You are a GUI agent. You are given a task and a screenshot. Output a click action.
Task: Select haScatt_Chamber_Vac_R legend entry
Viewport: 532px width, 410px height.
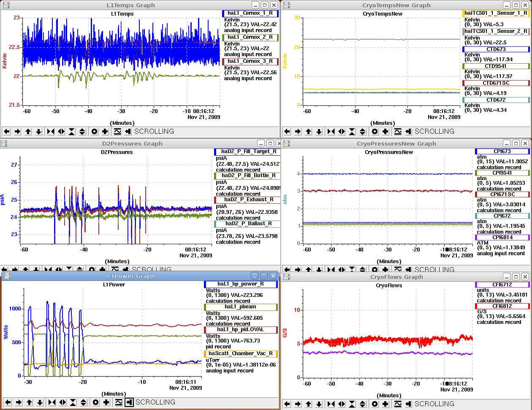coord(241,353)
